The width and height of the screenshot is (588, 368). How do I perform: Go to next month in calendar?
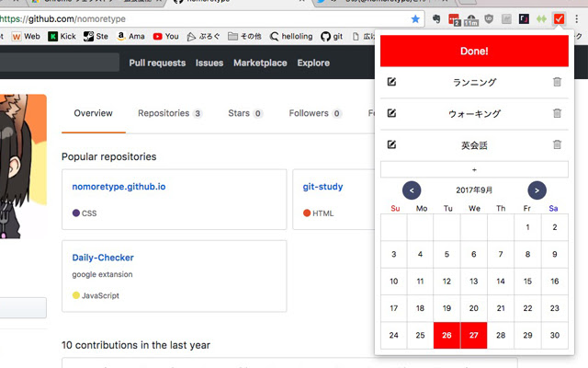point(537,190)
